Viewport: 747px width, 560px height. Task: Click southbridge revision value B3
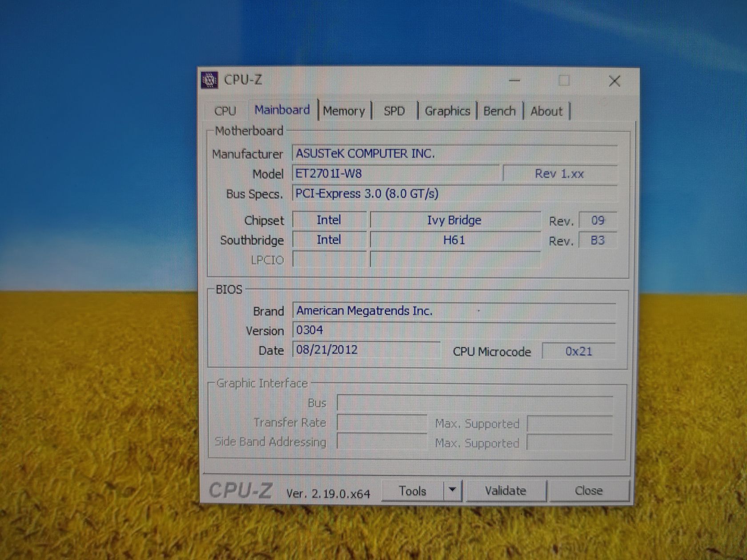pos(598,240)
